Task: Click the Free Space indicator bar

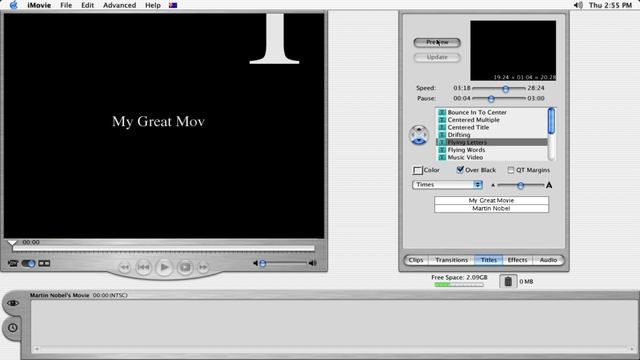Action: (x=459, y=284)
